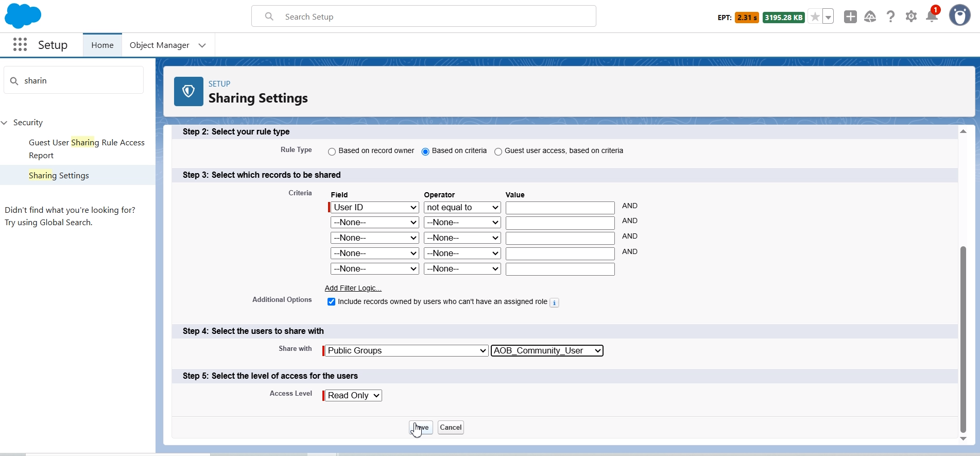This screenshot has width=980, height=456.
Task: Open the 'Public Groups' share with dropdown
Action: 406,350
